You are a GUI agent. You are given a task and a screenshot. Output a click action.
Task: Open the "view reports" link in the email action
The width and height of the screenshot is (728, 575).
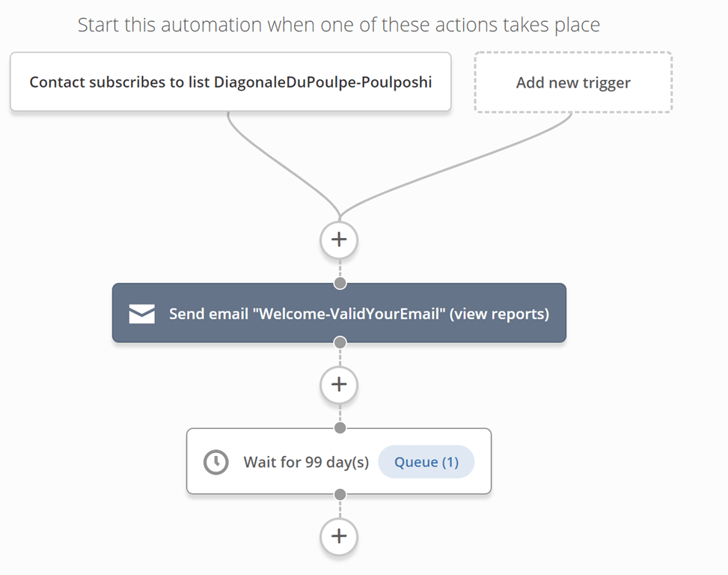(x=501, y=314)
